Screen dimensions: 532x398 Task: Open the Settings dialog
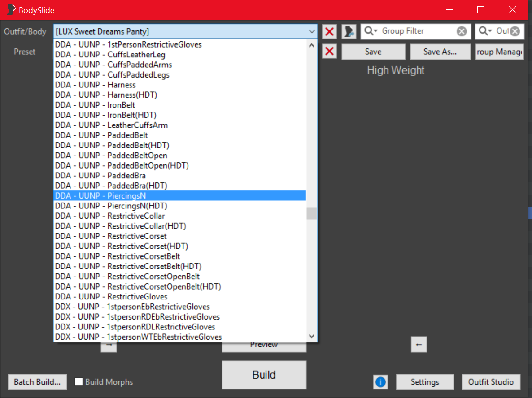coord(425,382)
